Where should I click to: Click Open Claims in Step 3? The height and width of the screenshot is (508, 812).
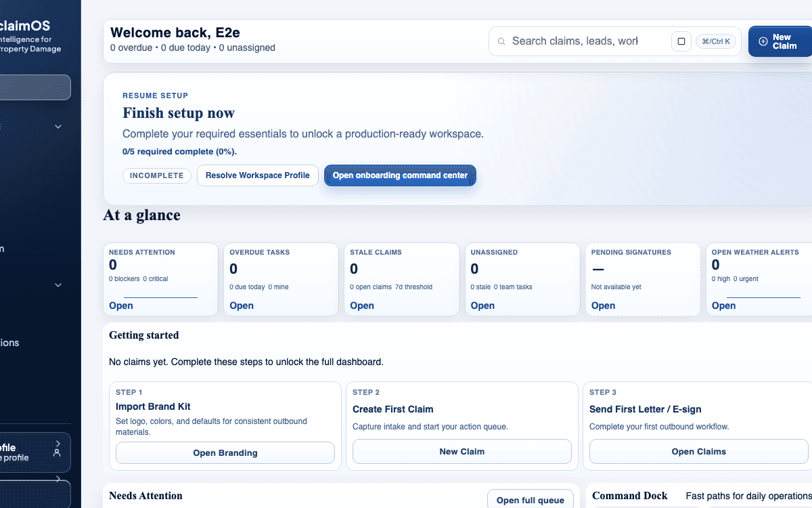pyautogui.click(x=698, y=452)
